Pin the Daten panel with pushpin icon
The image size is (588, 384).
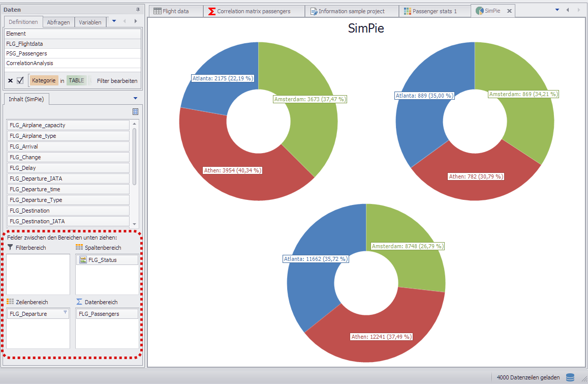138,10
